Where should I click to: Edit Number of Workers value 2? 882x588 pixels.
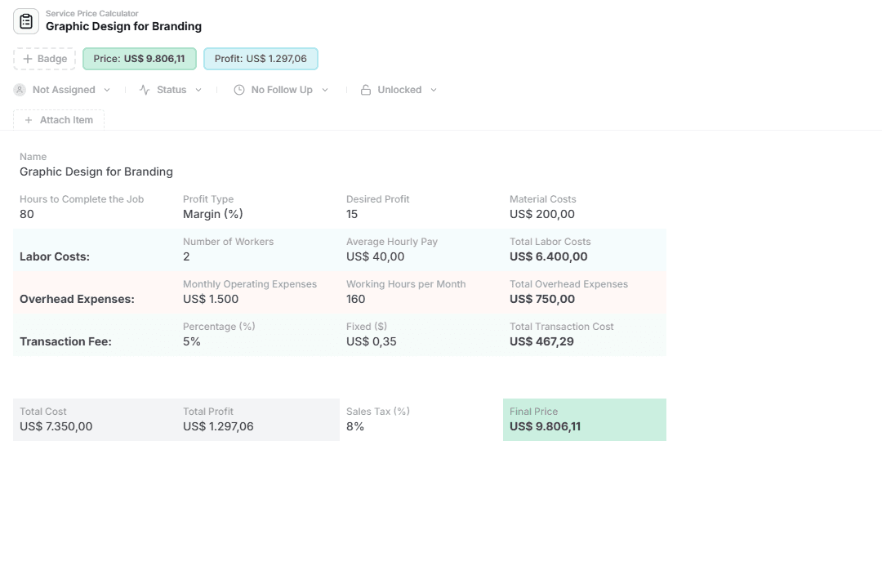click(x=186, y=256)
